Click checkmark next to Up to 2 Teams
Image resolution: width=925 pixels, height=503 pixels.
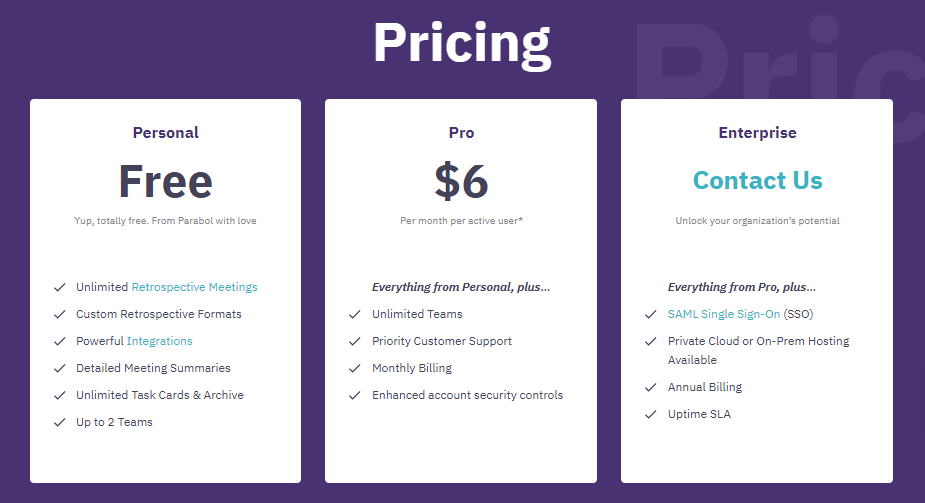click(60, 422)
